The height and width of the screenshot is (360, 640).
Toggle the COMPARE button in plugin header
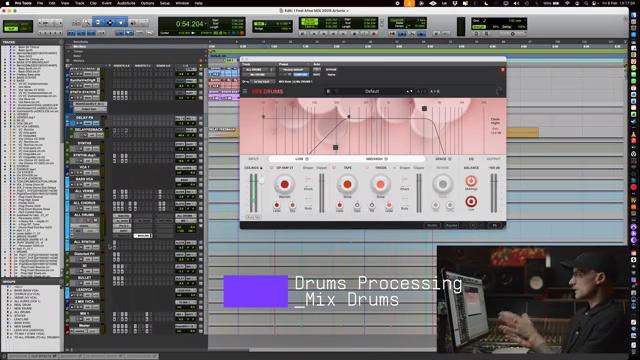301,75
